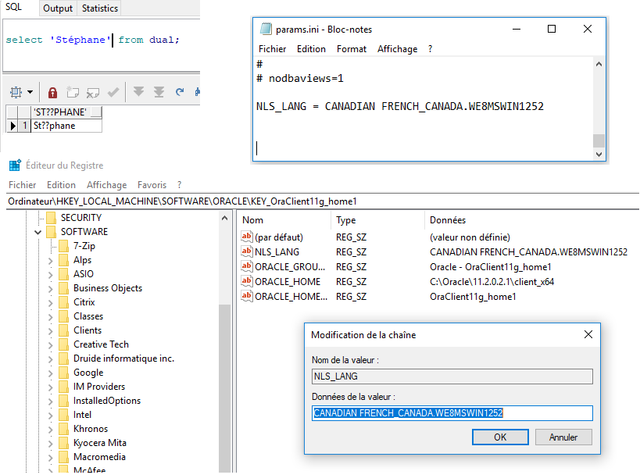Click the Nom column header
The image size is (640, 474).
pos(253,220)
